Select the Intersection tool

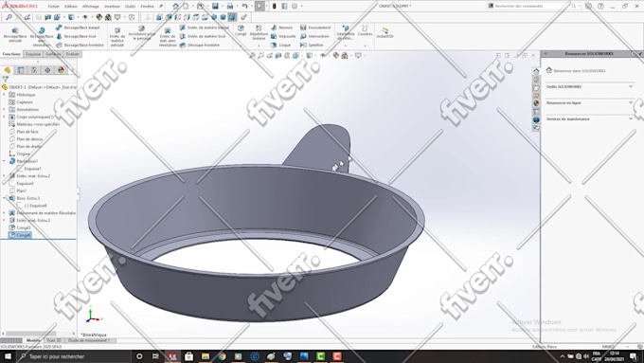tap(314, 36)
